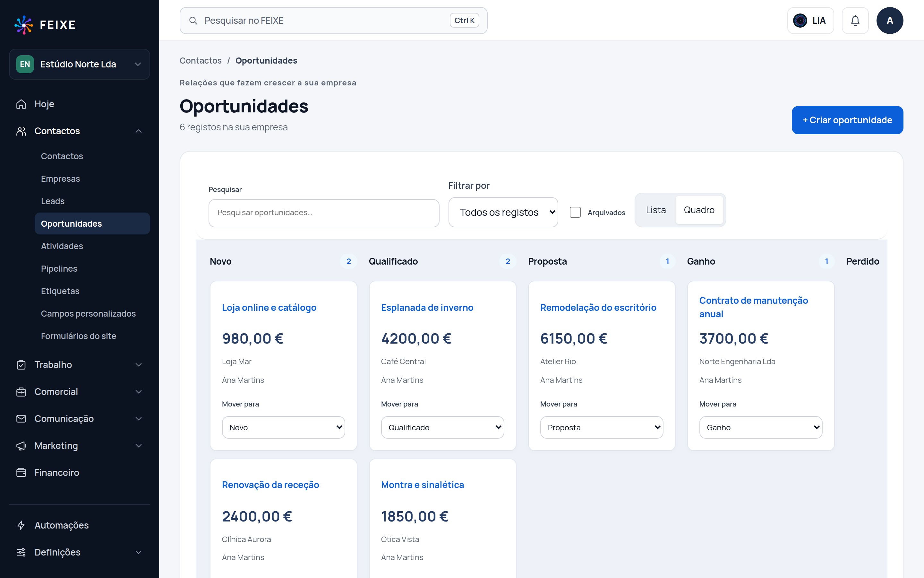The height and width of the screenshot is (578, 924).
Task: Open the Loja online e catálogo opportunity
Action: (269, 307)
